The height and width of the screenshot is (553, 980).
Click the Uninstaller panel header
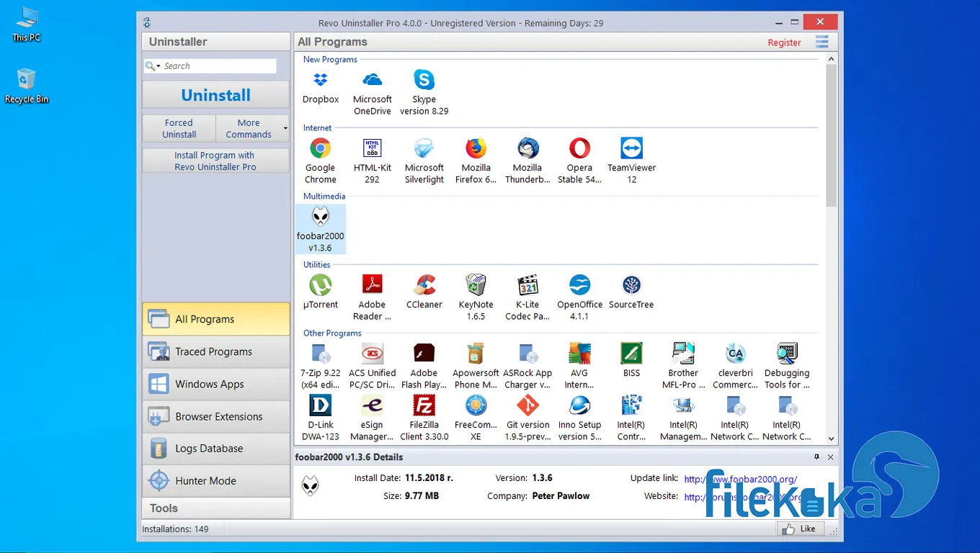(216, 42)
